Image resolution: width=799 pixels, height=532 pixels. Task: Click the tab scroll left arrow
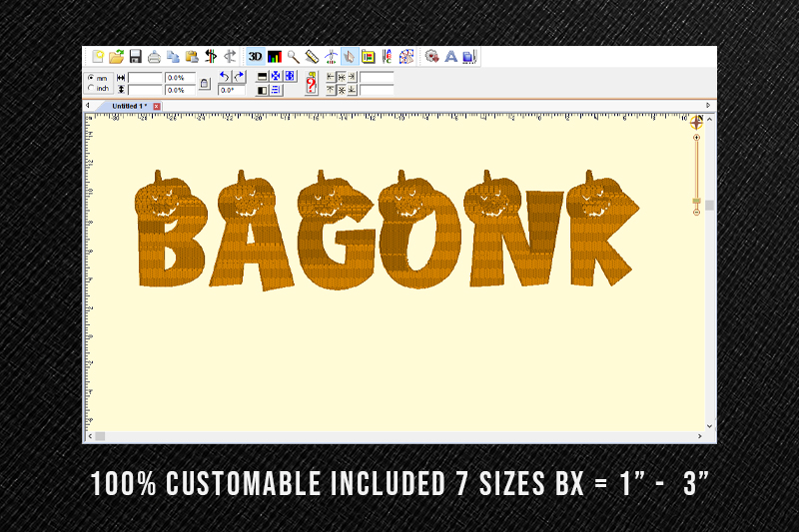[88, 106]
